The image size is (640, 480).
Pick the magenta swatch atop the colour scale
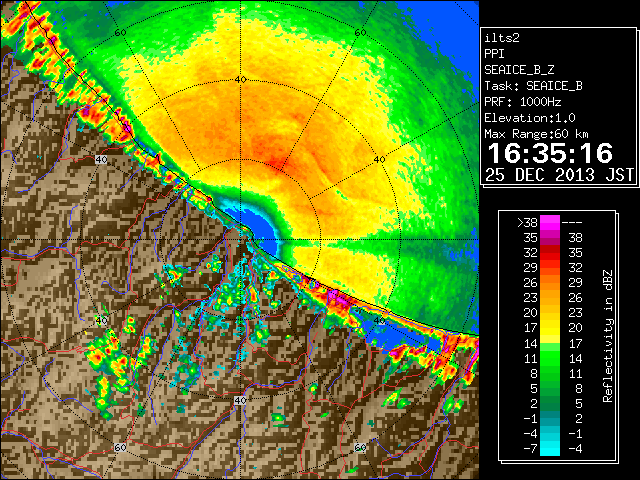(550, 222)
